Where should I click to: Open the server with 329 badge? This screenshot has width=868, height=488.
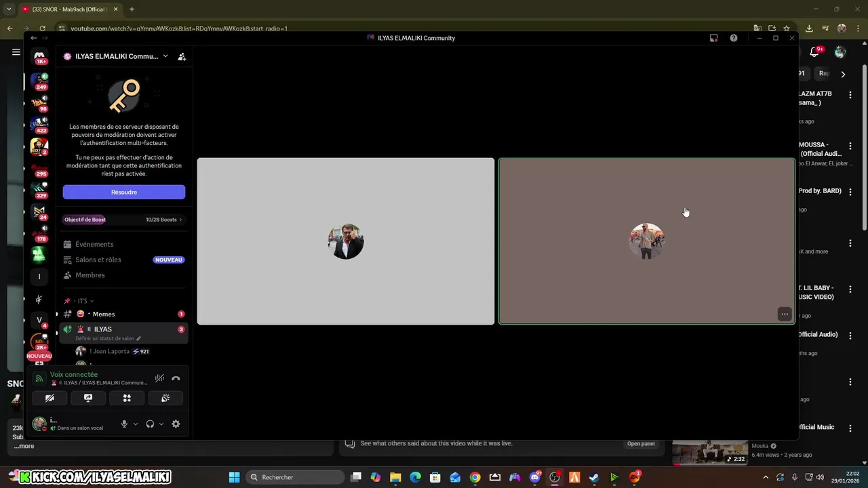tap(39, 190)
